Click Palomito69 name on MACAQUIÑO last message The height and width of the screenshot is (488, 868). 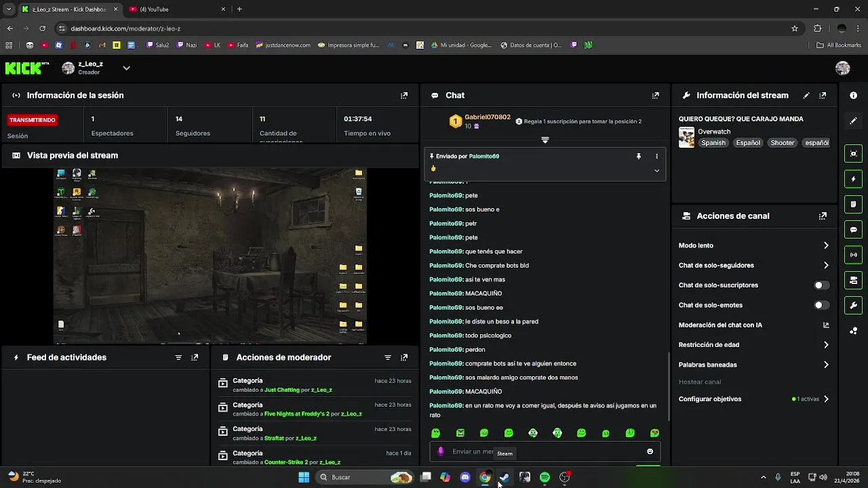click(446, 392)
